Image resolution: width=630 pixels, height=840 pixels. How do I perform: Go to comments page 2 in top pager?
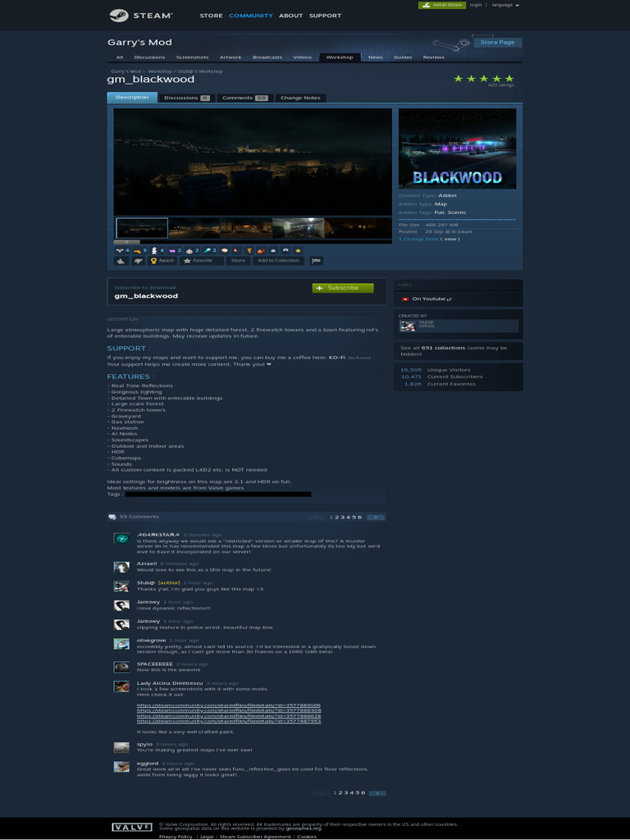(337, 518)
